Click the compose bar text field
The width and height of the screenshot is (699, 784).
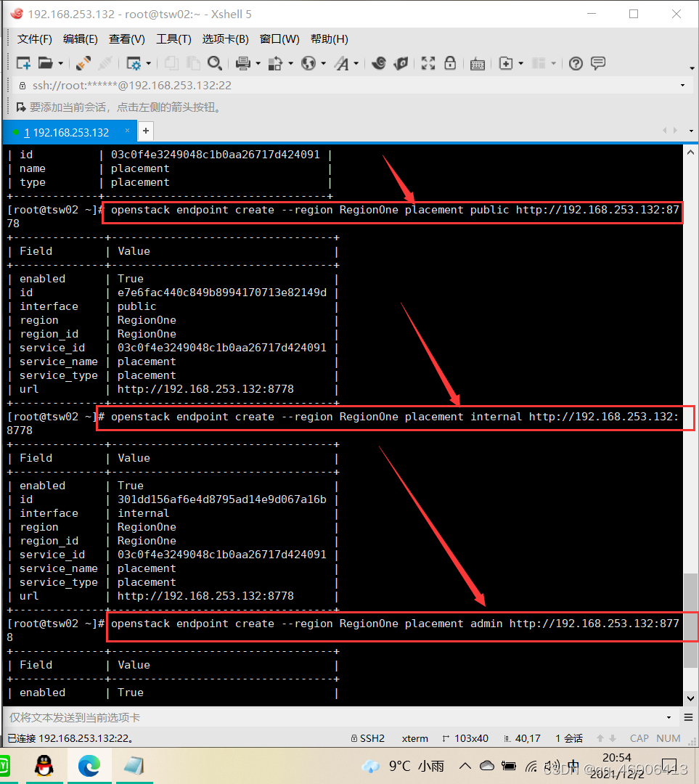335,717
